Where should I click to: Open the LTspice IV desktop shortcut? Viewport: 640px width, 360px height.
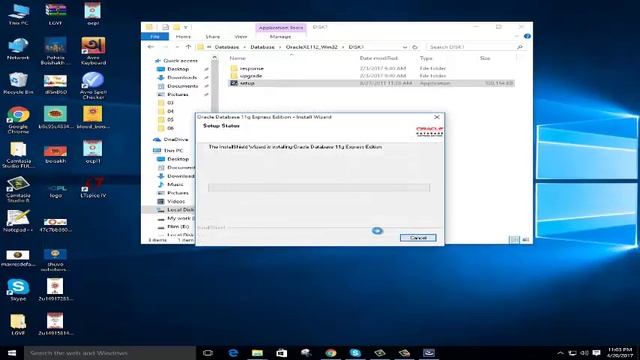pyautogui.click(x=93, y=187)
